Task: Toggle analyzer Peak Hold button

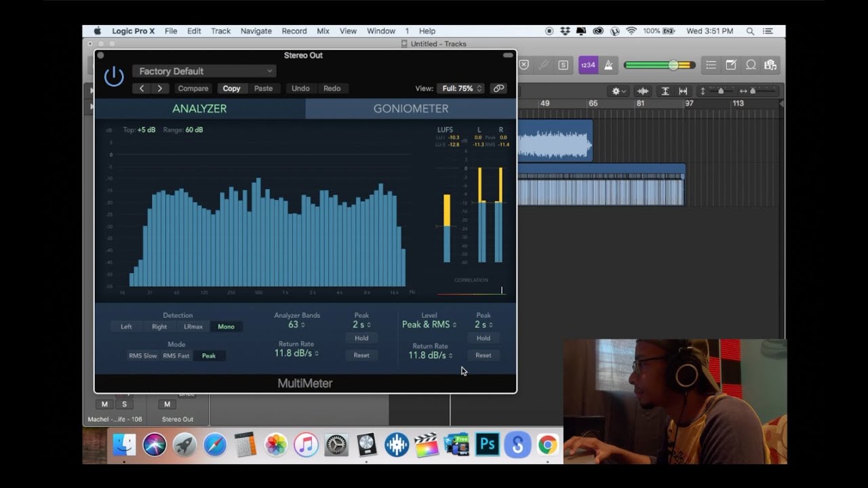Action: click(361, 338)
